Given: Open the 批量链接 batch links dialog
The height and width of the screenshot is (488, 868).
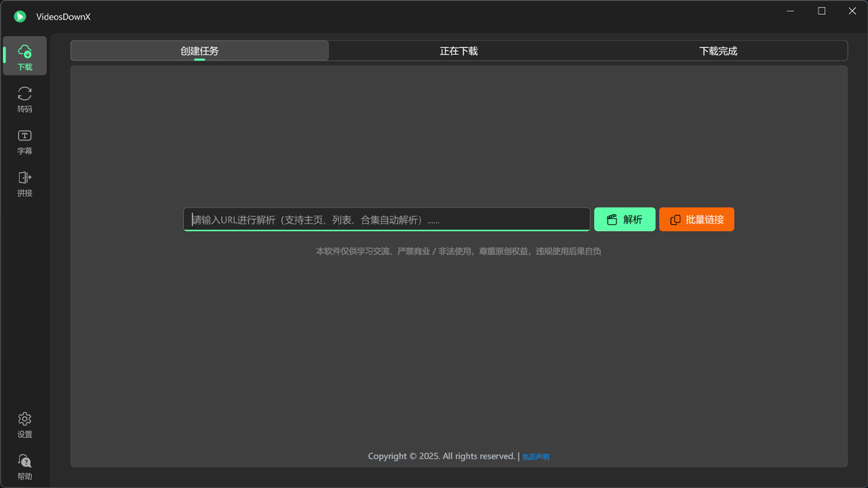Looking at the screenshot, I should (x=696, y=219).
